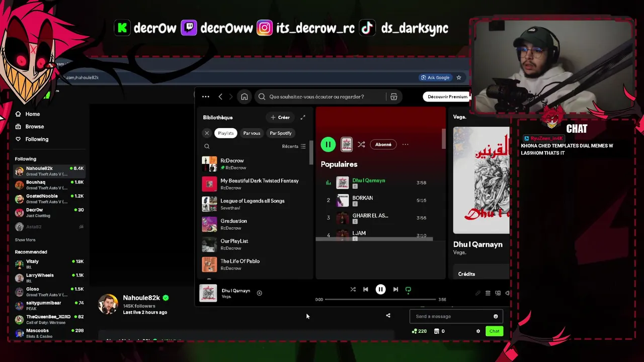Open chat settings gear
Viewport: 644px width, 362px height.
[478, 331]
